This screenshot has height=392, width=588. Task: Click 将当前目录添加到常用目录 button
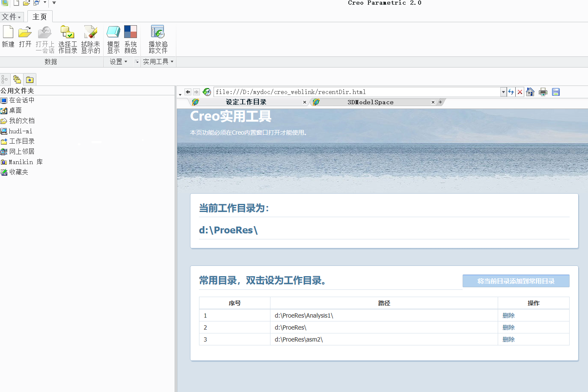tap(516, 281)
